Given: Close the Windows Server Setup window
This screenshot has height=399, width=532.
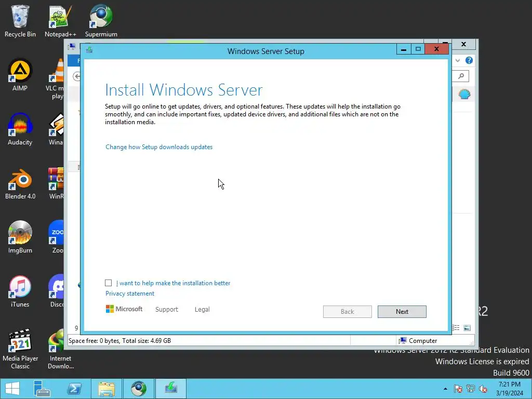Looking at the screenshot, I should (436, 49).
